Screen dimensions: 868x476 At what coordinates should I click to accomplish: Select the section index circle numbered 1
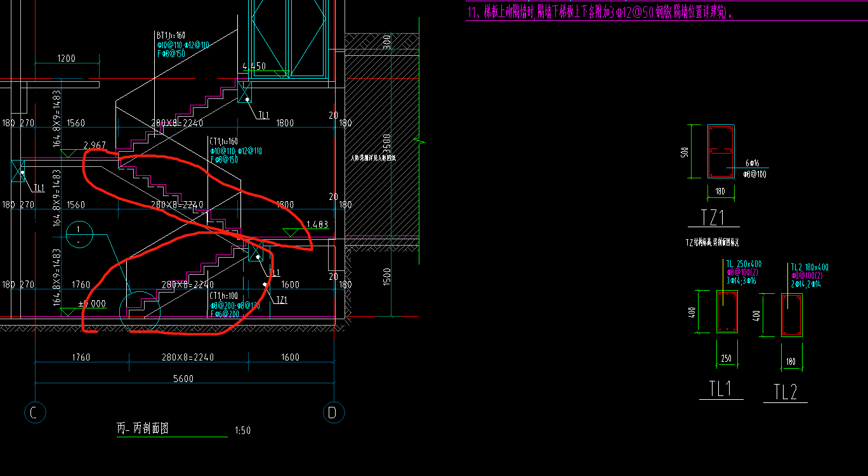(79, 235)
